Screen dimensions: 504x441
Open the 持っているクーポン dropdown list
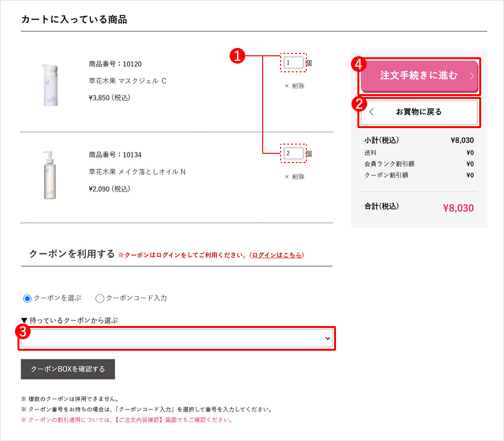177,338
